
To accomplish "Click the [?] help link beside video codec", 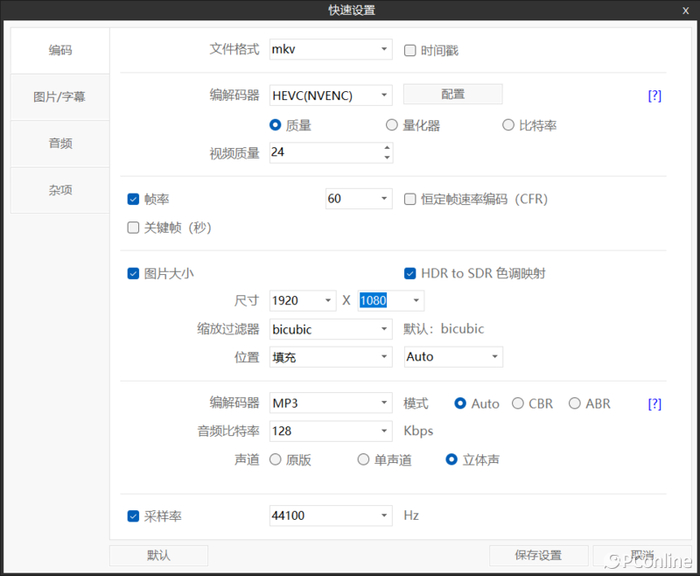I will point(655,96).
